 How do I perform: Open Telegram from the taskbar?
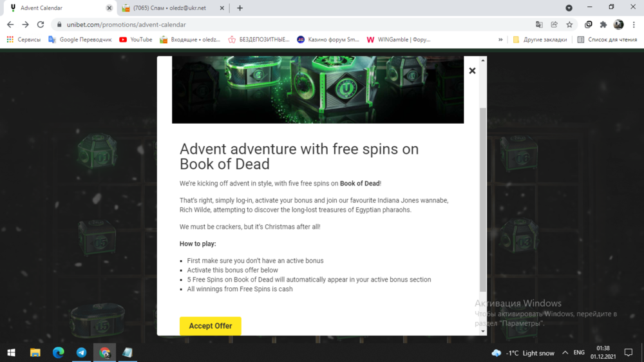coord(82,352)
